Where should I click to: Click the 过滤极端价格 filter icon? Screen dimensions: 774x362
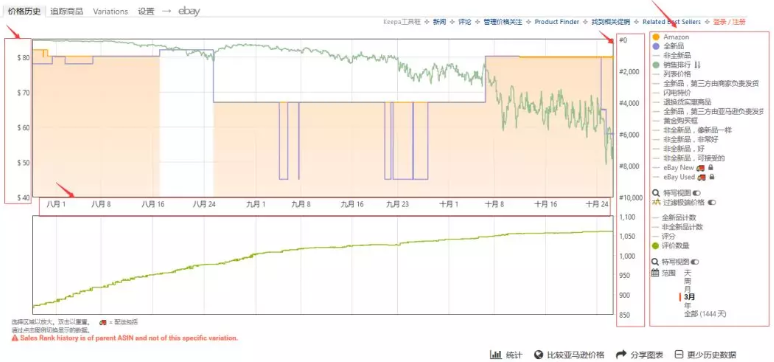point(656,202)
